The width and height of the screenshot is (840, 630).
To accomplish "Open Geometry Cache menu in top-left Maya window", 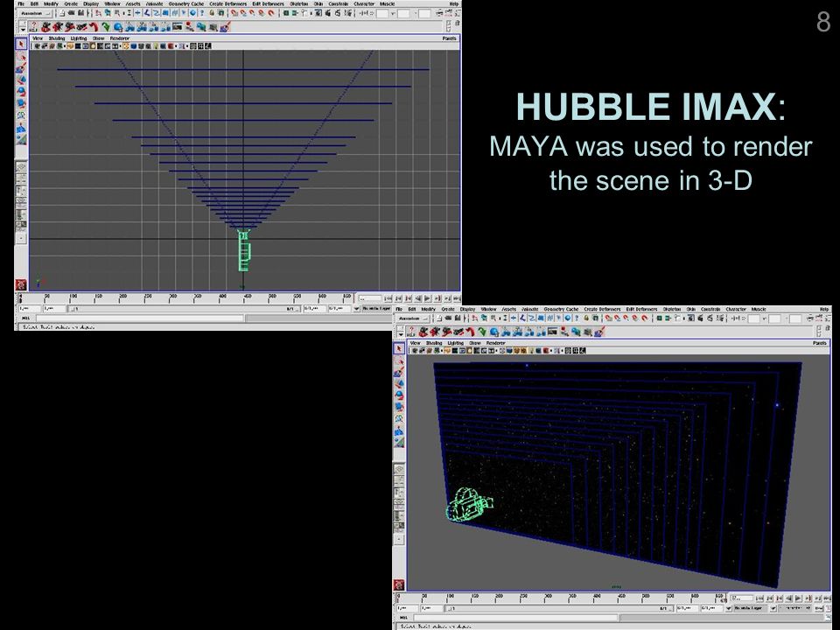I will coord(185,3).
